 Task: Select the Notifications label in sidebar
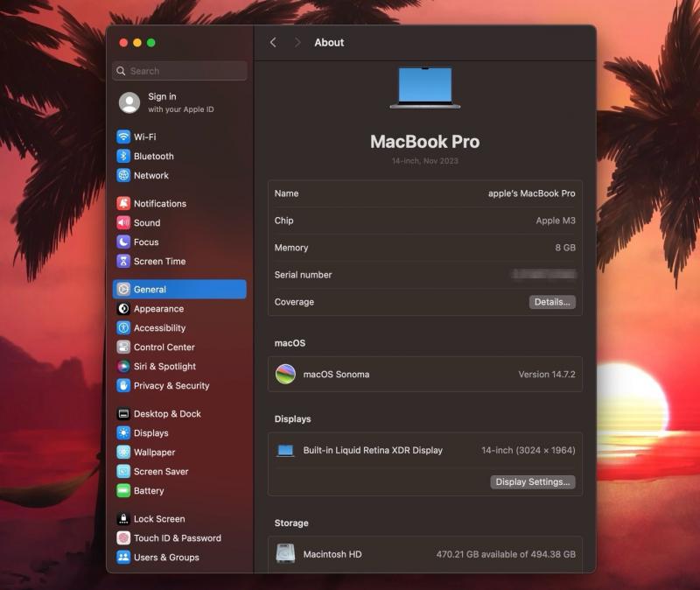(160, 203)
